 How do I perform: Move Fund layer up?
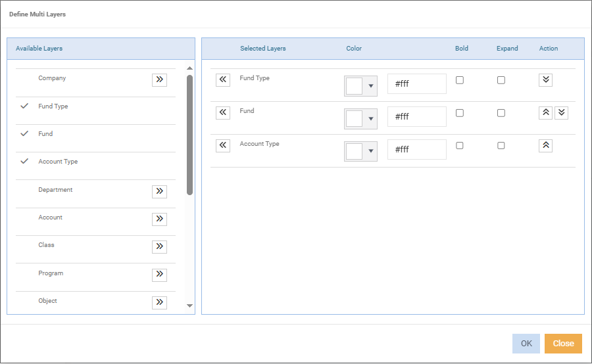(x=545, y=112)
